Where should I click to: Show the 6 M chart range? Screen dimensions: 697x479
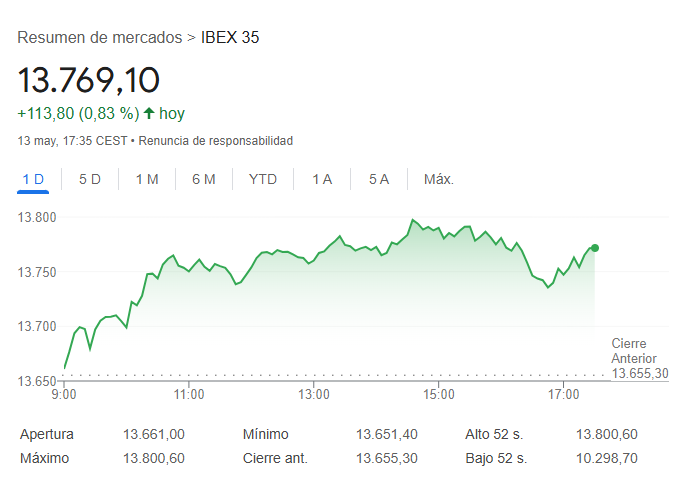pos(204,179)
